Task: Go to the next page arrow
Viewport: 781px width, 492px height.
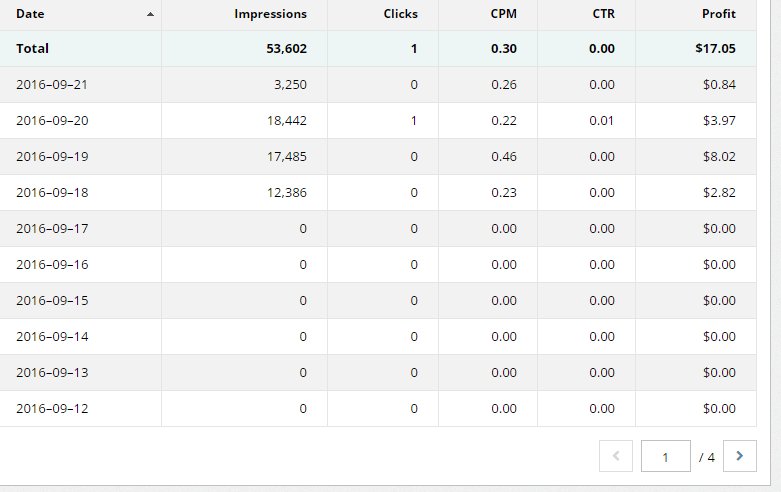Action: (739, 456)
